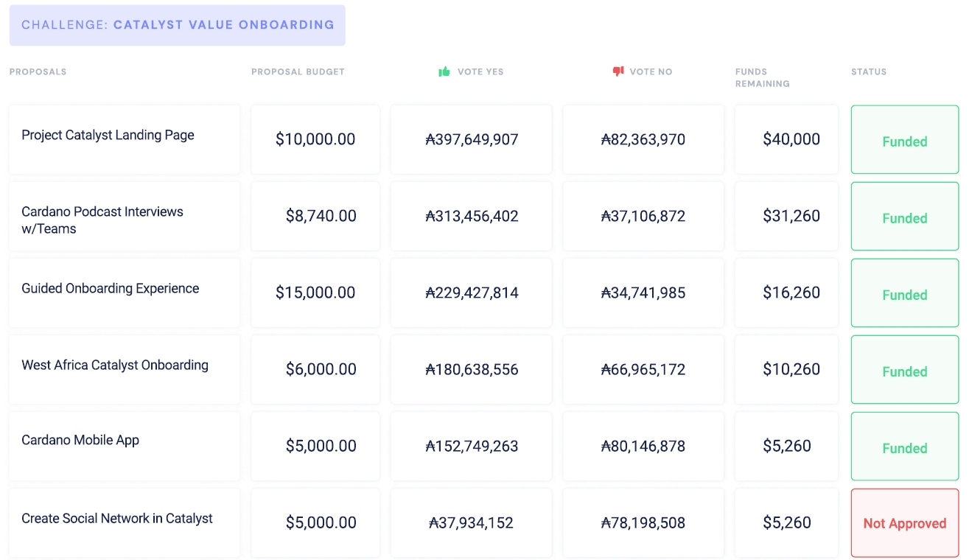The height and width of the screenshot is (560, 969).
Task: Open Project Catalyst Landing Page proposal
Action: (x=108, y=136)
